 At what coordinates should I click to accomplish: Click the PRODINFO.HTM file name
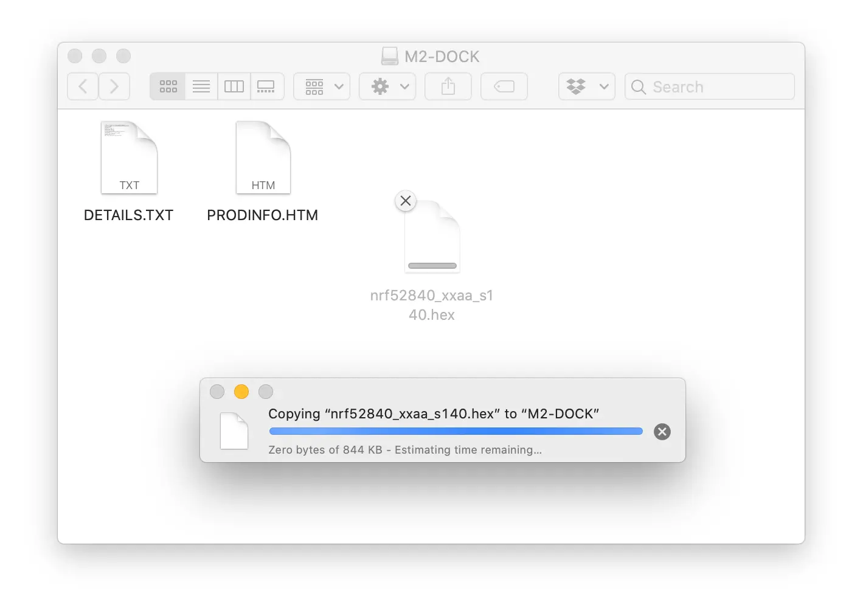[x=263, y=215]
